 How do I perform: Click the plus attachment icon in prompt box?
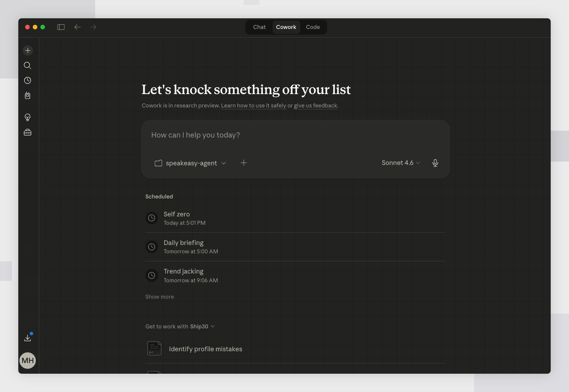244,163
